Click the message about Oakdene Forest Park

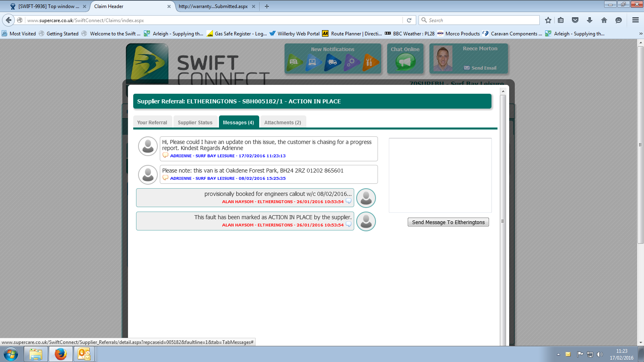(269, 174)
